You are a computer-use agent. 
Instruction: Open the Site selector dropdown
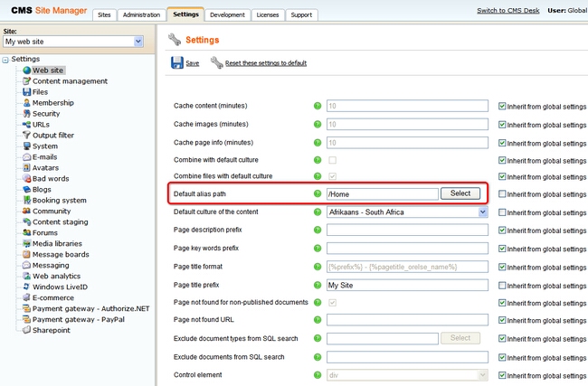coord(138,42)
